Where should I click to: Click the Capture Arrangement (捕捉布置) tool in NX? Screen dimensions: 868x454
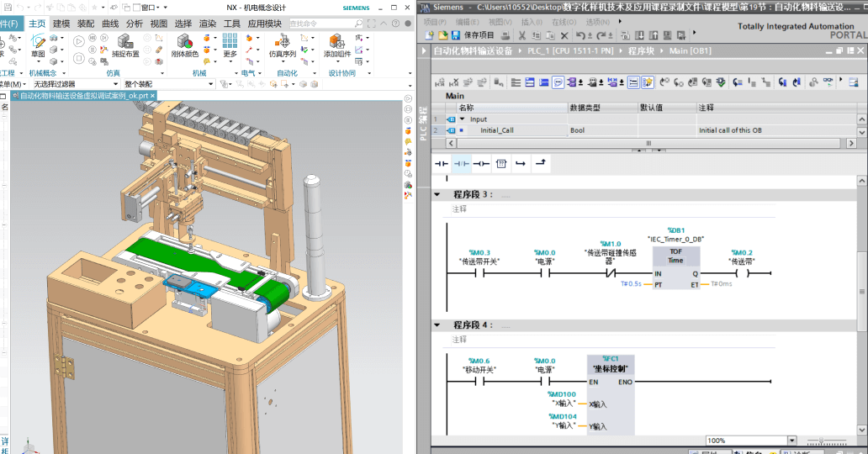pos(125,45)
